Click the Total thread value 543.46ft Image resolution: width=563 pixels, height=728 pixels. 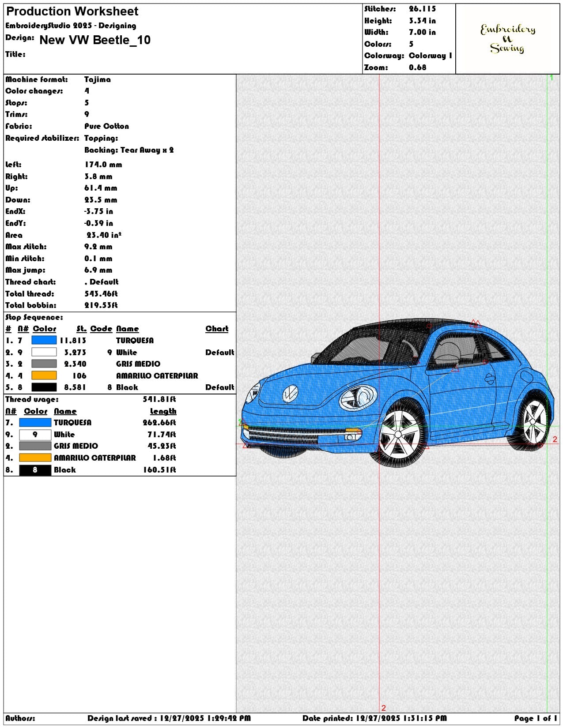tap(101, 294)
